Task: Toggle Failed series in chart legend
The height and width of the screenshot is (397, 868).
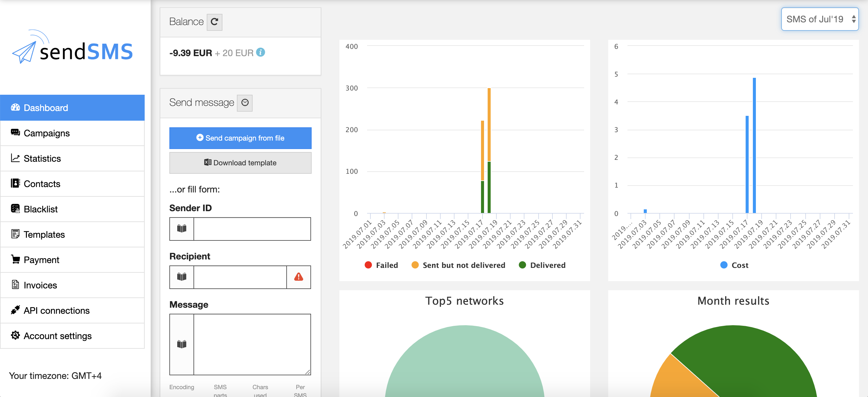Action: (382, 265)
